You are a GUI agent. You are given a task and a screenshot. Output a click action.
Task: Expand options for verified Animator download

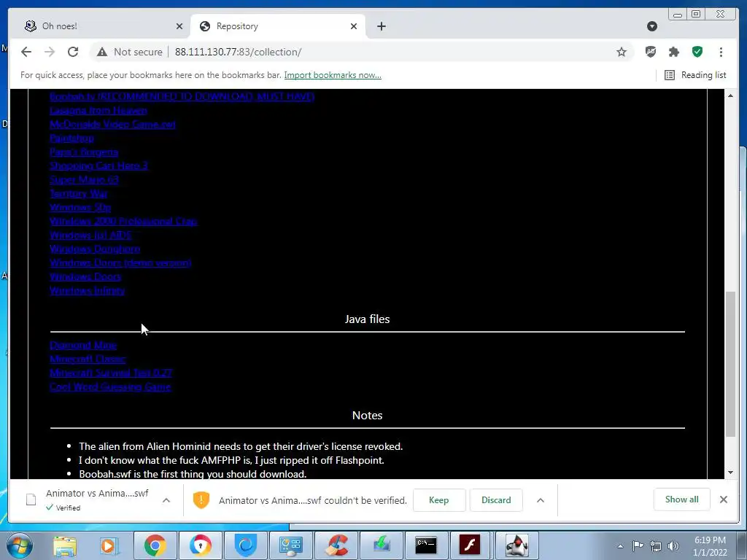coord(166,500)
